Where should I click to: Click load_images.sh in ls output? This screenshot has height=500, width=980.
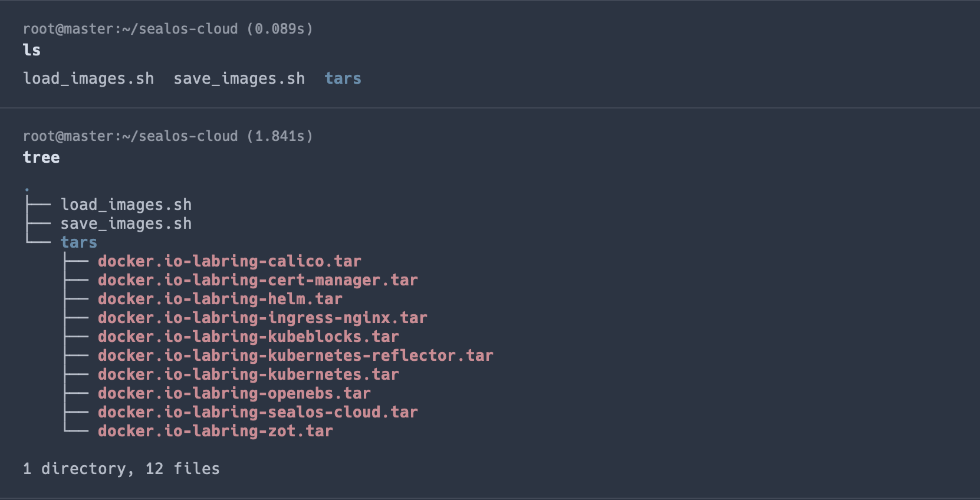point(88,78)
